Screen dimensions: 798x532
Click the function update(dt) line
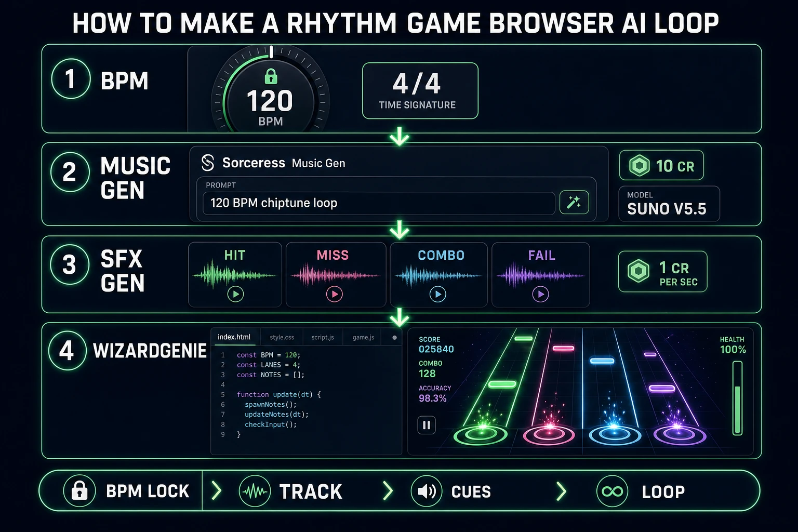pyautogui.click(x=279, y=394)
